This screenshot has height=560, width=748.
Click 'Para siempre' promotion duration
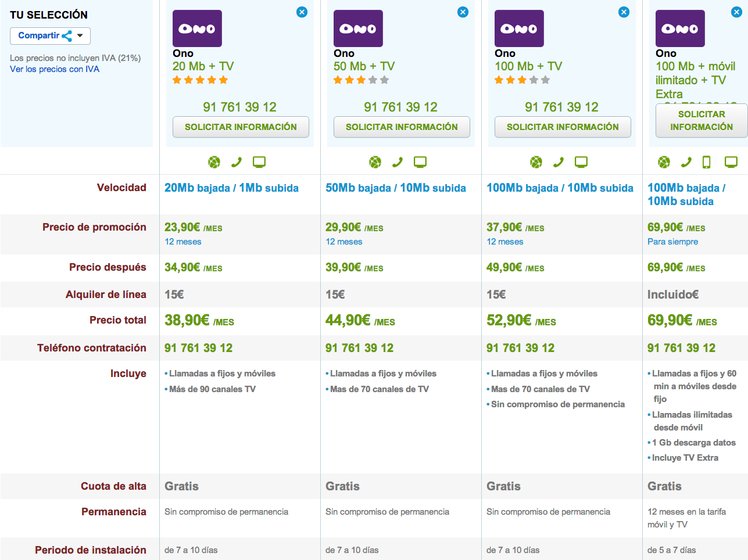tap(673, 242)
